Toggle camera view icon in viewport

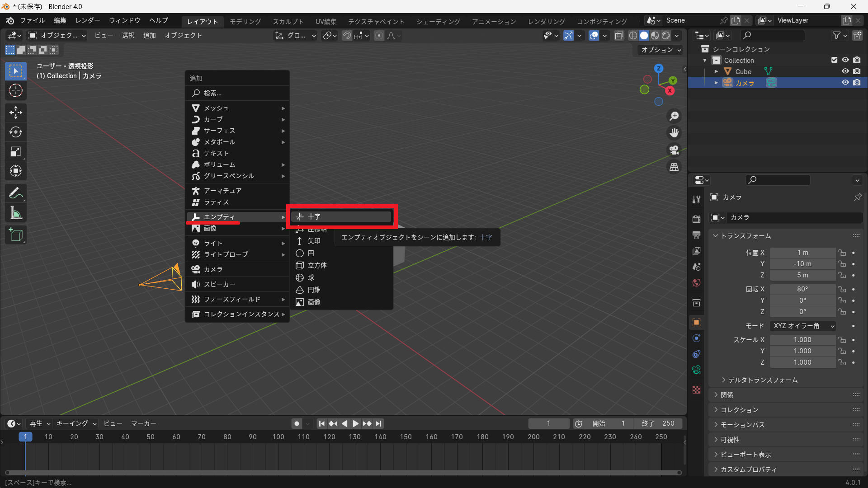coord(674,150)
